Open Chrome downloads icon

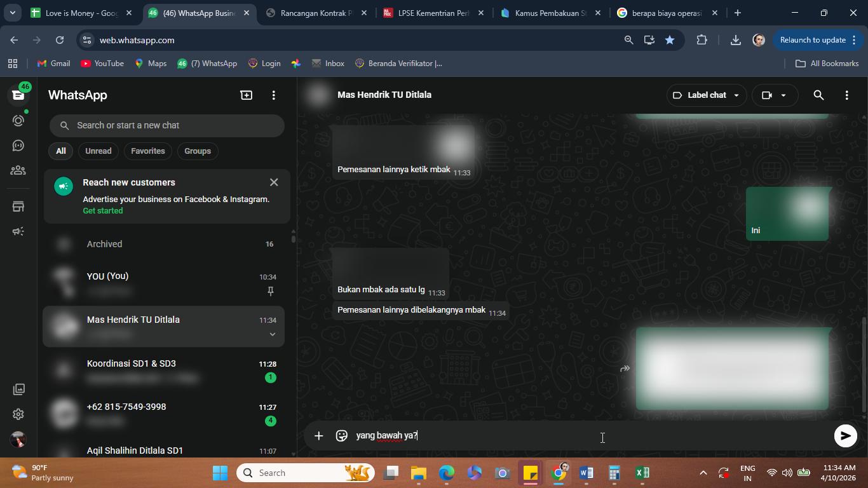pos(735,40)
